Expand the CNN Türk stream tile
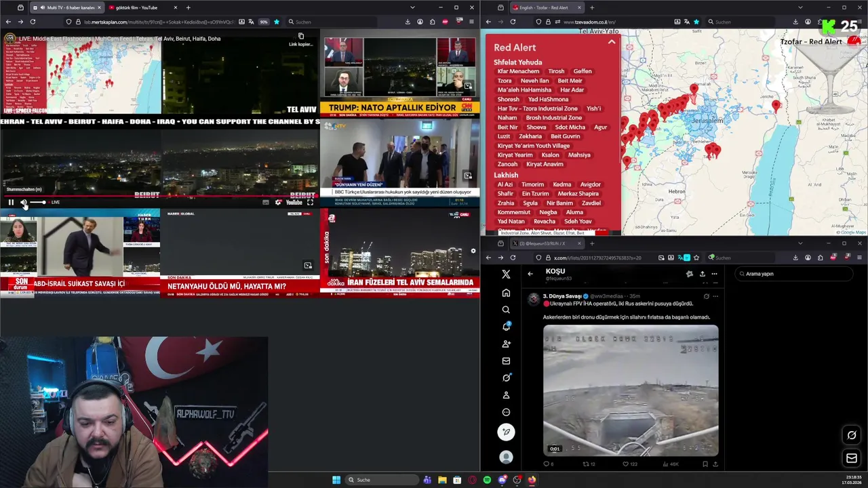Screen dimensions: 868x488 pos(467,86)
